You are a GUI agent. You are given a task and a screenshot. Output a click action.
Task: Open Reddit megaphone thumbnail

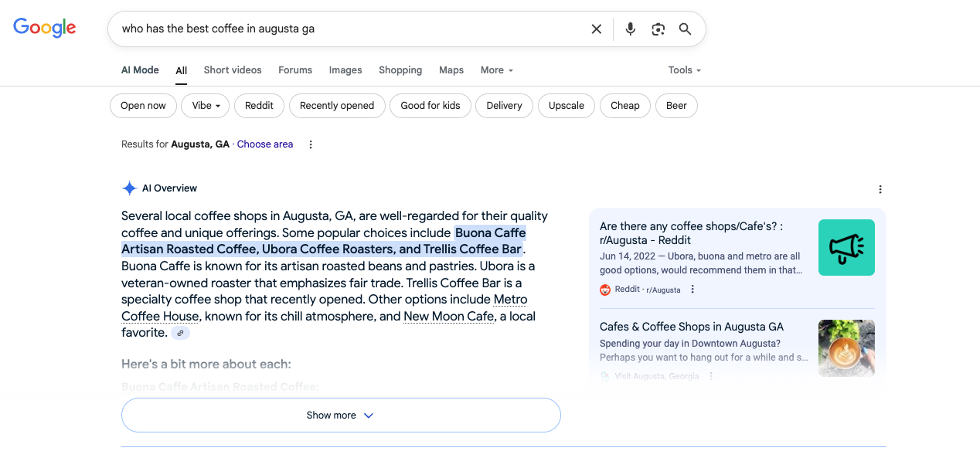(x=846, y=247)
